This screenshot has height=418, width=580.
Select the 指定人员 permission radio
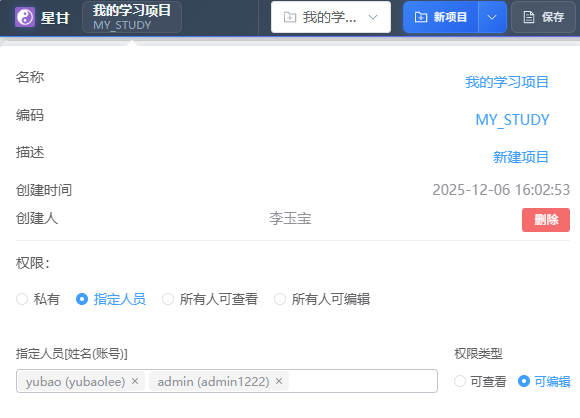click(82, 299)
